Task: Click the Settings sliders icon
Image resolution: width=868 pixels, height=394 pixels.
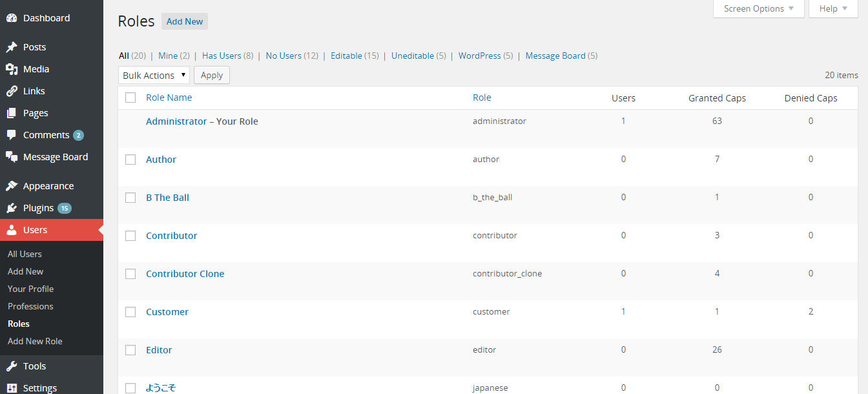Action: (12, 388)
